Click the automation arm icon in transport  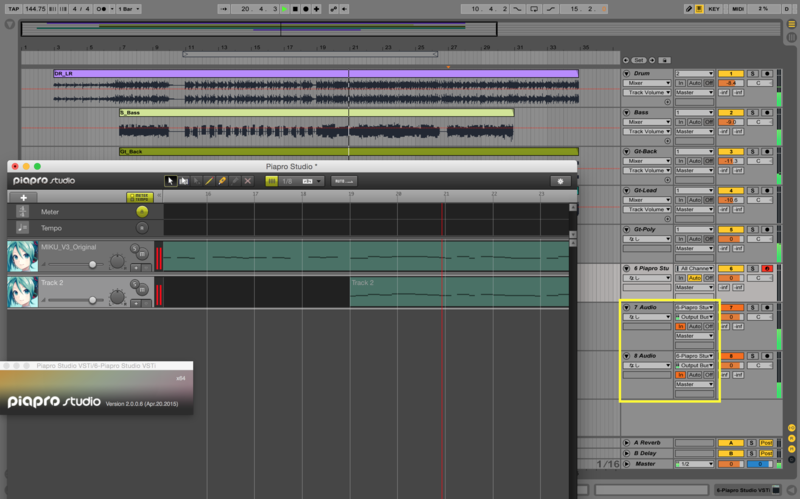[x=333, y=9]
